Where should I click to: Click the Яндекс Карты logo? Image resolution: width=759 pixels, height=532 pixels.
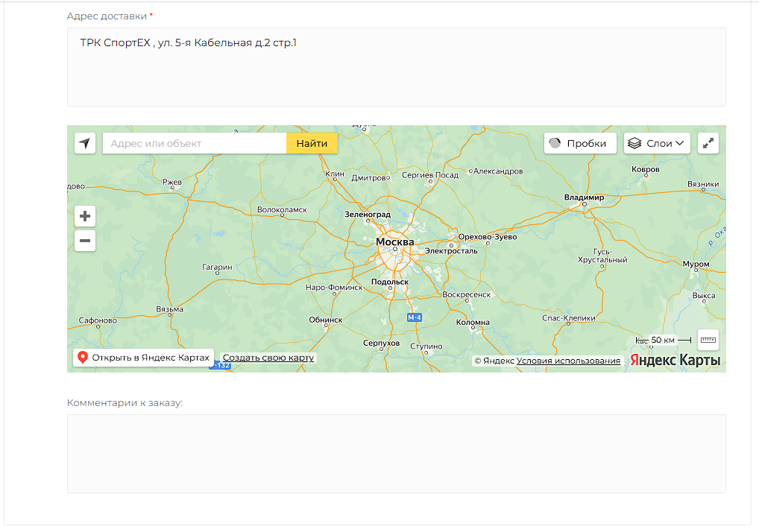pyautogui.click(x=675, y=360)
